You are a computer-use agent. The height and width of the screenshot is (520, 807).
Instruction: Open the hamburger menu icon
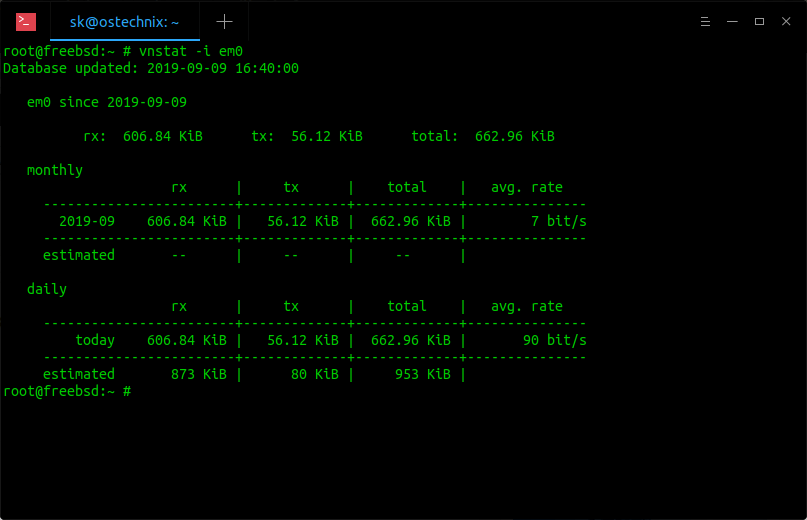705,22
